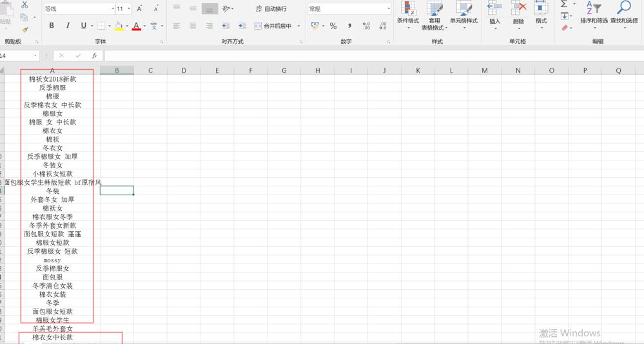
Task: Open 格式 format cells menu
Action: click(x=541, y=15)
